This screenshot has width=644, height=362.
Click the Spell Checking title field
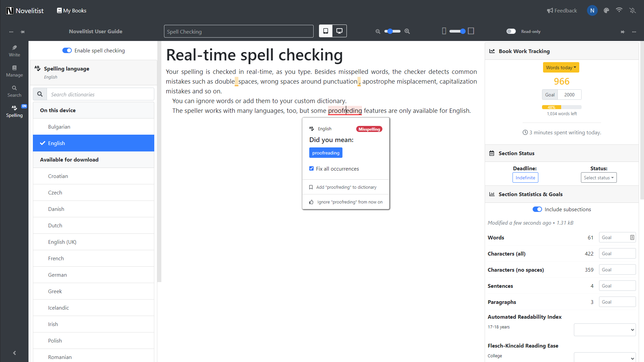(238, 32)
